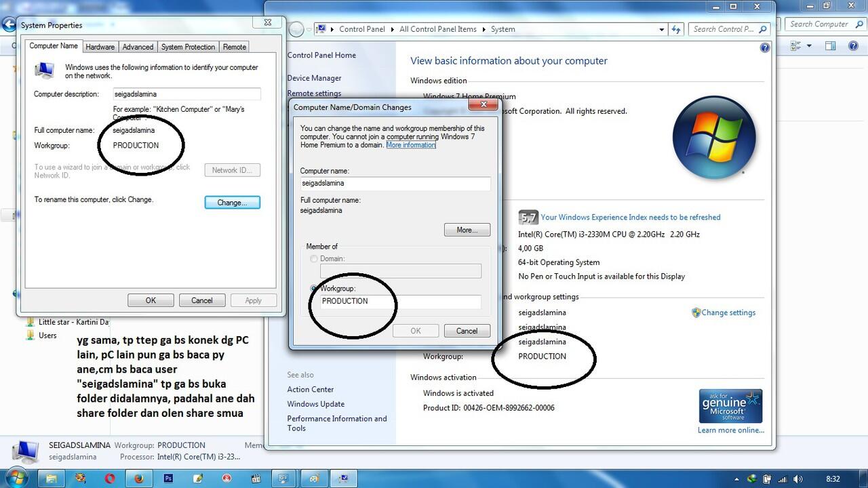Screen dimensions: 868x488
Task: Expand the breadcrumb arrow after All Control Panel Items
Action: pyautogui.click(x=484, y=29)
